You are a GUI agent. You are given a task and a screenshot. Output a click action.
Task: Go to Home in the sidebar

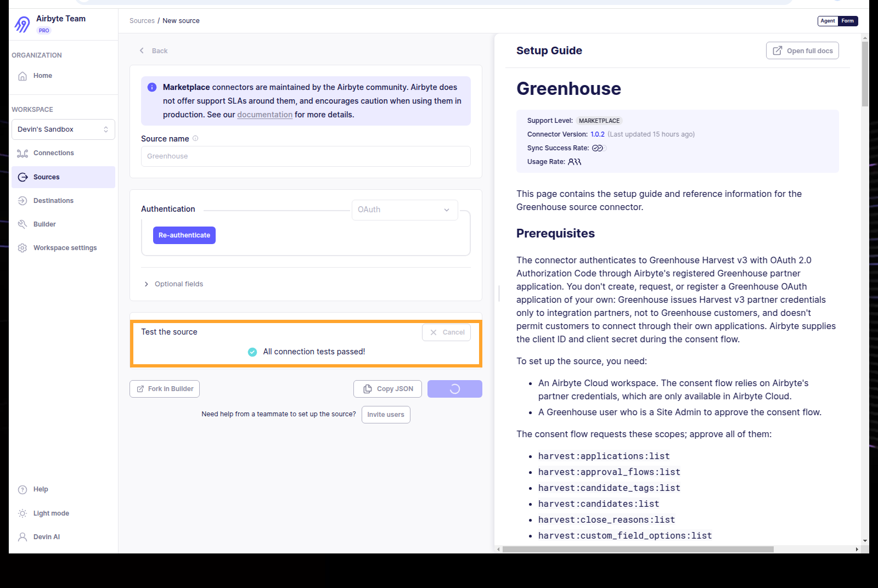click(x=63, y=76)
